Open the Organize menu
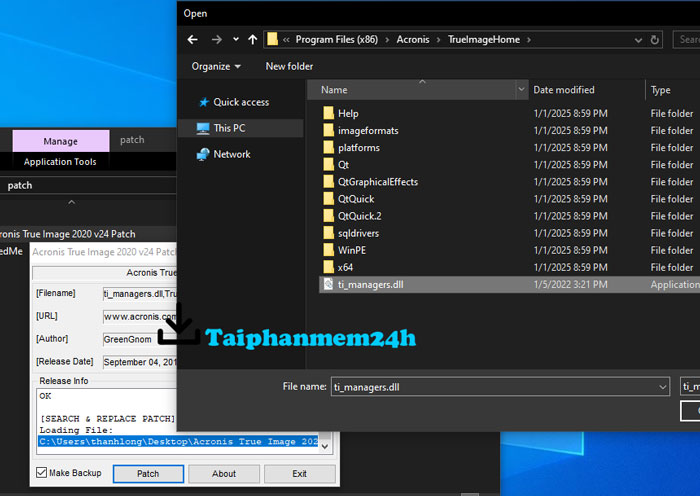Screen dimensions: 700x496 tap(216, 67)
